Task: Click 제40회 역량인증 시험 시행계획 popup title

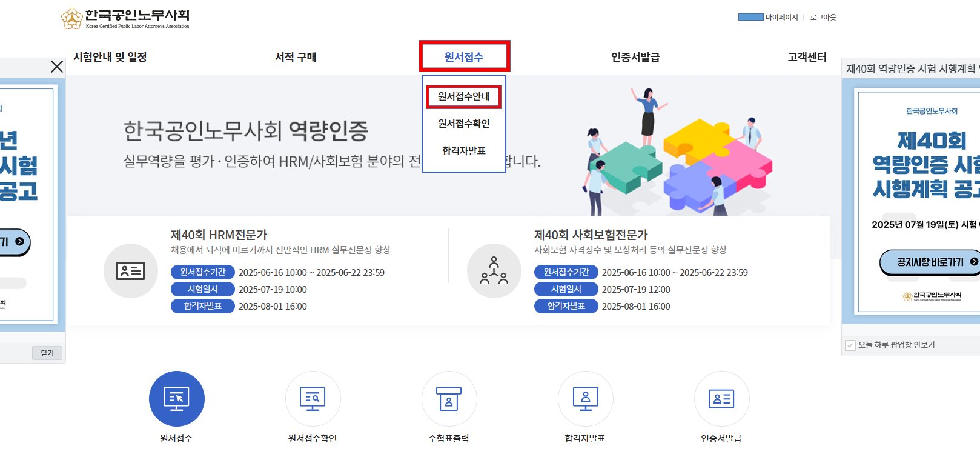Action: pyautogui.click(x=913, y=69)
